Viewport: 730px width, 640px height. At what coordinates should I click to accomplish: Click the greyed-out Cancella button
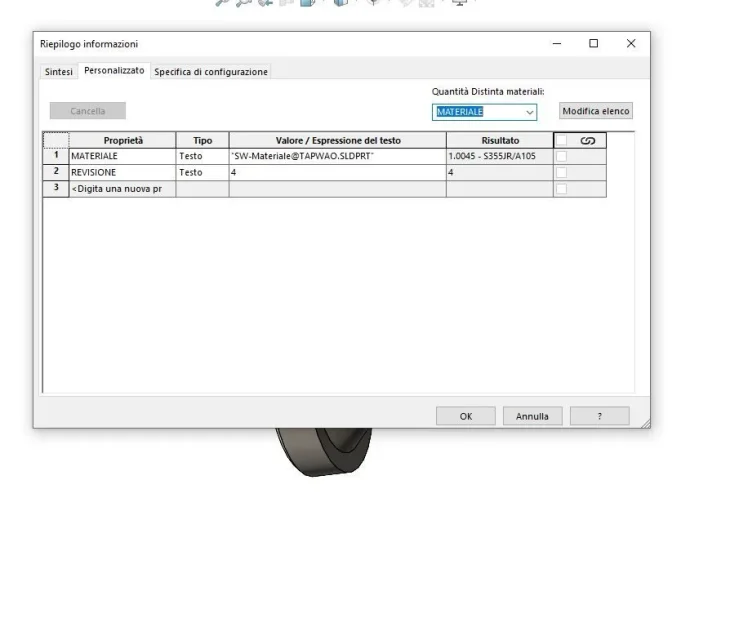coord(88,111)
